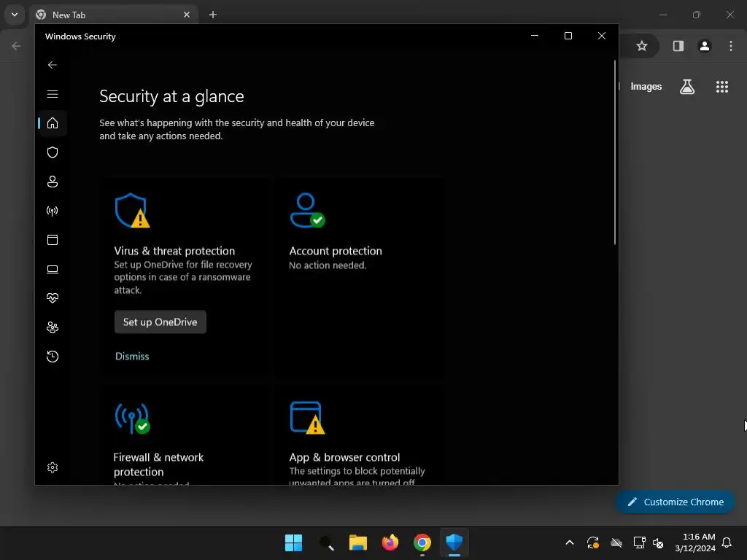Open Chrome profile avatar

[x=705, y=46]
